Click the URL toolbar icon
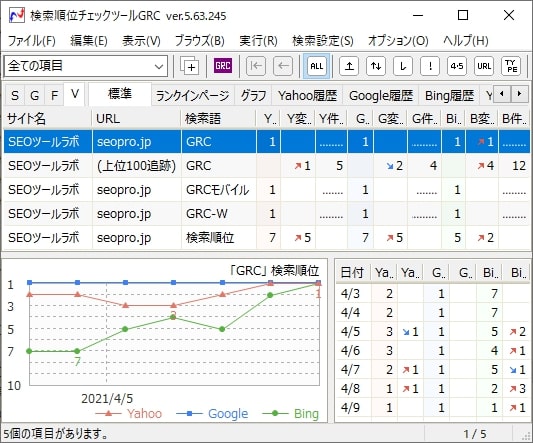This screenshot has width=533, height=443. (x=484, y=66)
